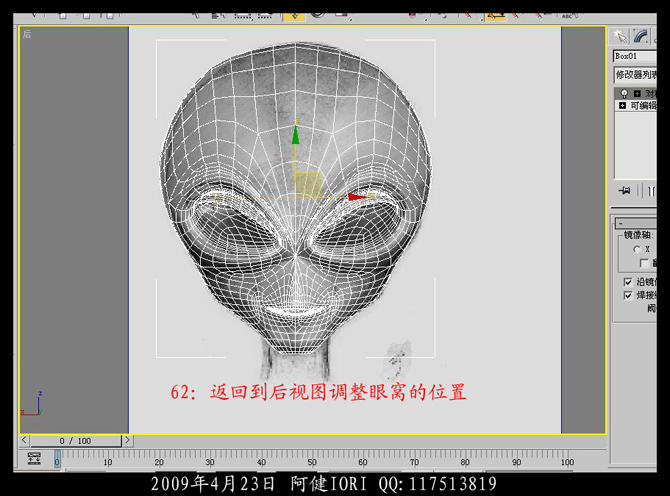Click the 后 viewport label

pos(27,34)
